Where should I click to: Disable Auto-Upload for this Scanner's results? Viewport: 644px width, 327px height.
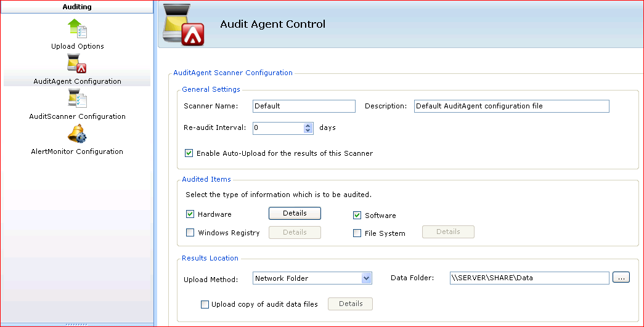coord(189,153)
